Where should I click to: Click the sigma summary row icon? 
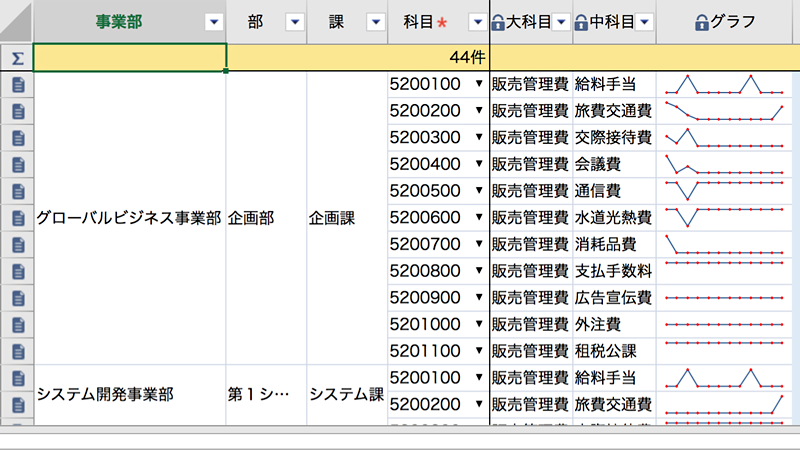17,58
